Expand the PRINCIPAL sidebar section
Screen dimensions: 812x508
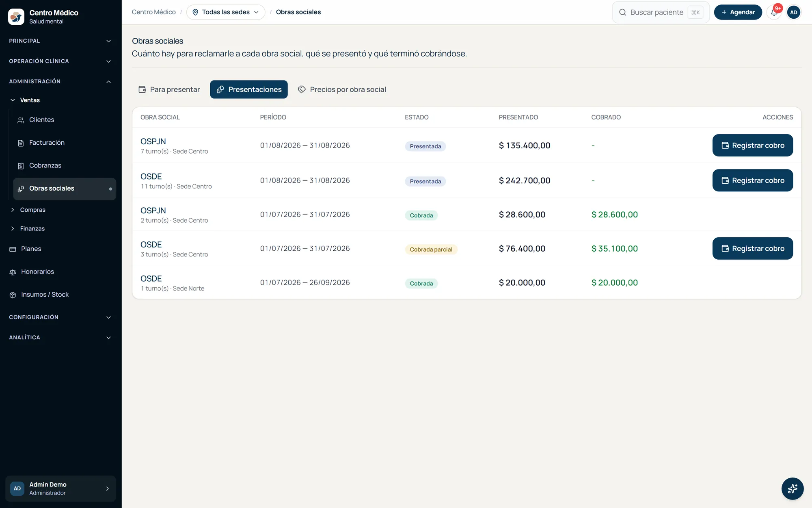(60, 41)
